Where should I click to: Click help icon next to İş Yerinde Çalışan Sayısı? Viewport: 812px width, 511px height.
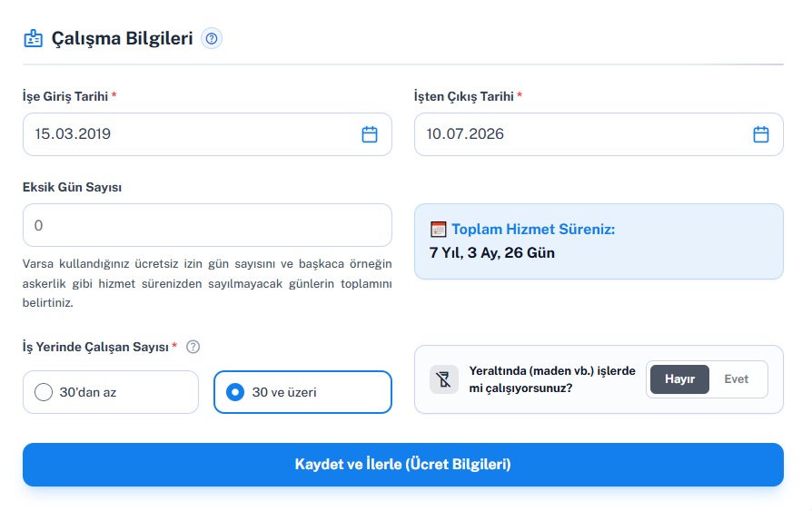193,347
